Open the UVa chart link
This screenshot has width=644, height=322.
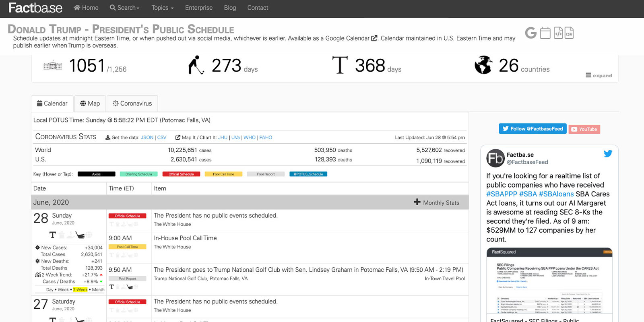click(x=235, y=138)
